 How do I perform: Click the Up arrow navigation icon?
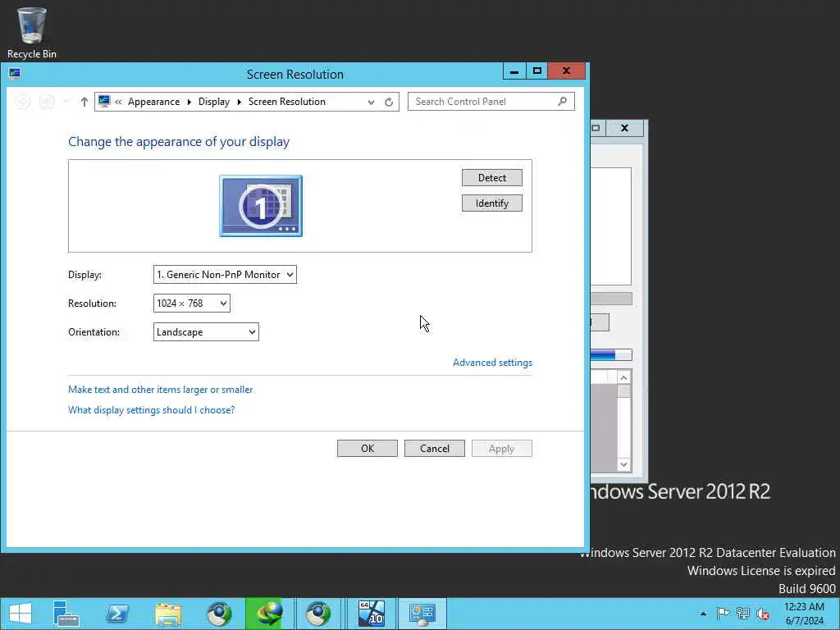[84, 102]
